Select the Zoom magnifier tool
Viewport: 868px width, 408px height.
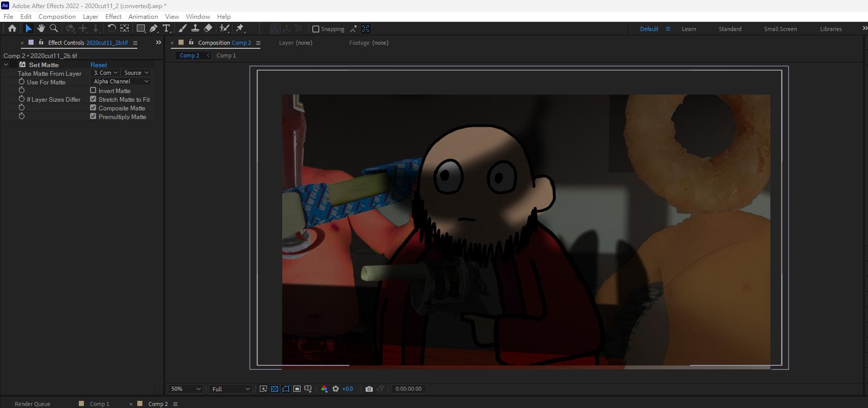pos(54,28)
